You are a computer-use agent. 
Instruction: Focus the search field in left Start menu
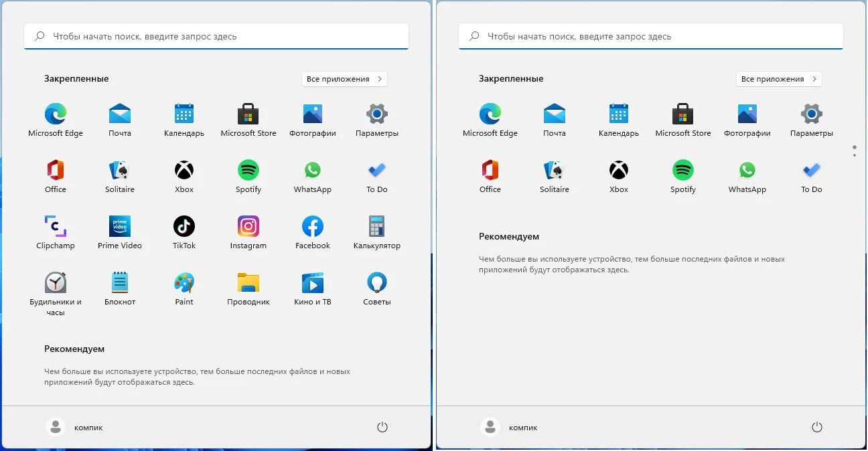(x=216, y=36)
